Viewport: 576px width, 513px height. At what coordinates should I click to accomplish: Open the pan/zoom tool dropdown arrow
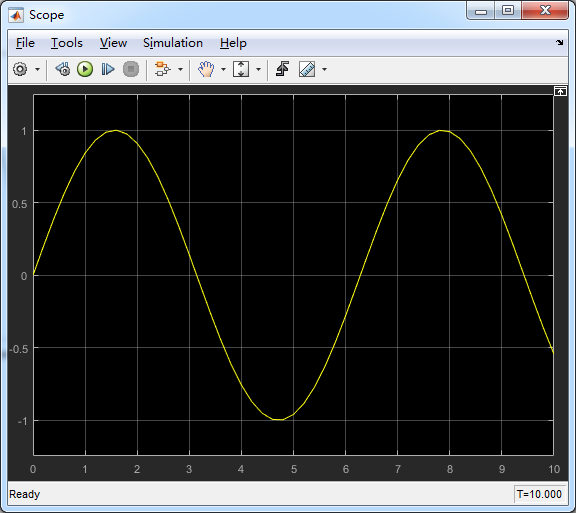click(x=223, y=69)
